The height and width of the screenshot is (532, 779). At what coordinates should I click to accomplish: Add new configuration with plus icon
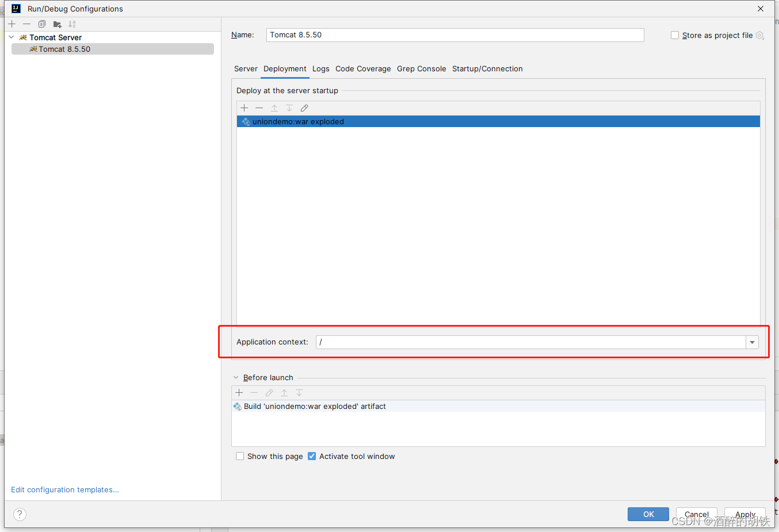point(12,24)
